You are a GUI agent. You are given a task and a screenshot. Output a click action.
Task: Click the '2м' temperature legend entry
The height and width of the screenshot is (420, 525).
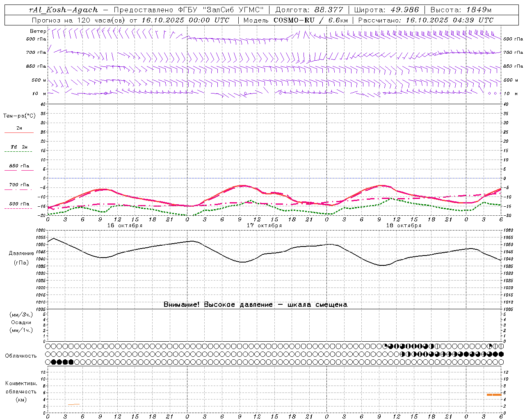click(19, 128)
